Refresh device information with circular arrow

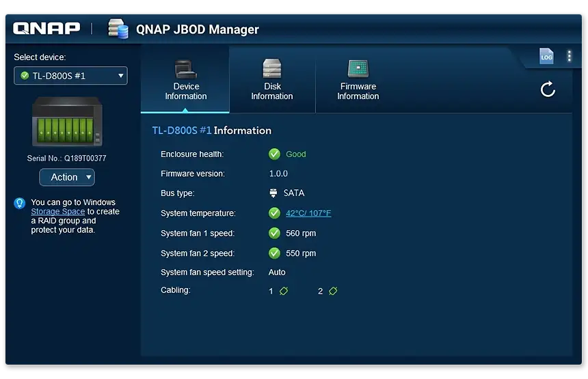[548, 89]
